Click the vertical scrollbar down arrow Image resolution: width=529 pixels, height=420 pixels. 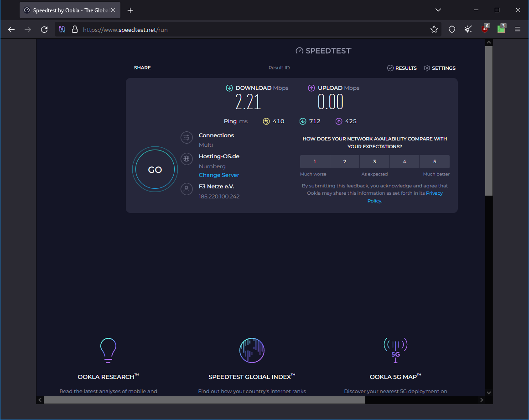(x=488, y=393)
